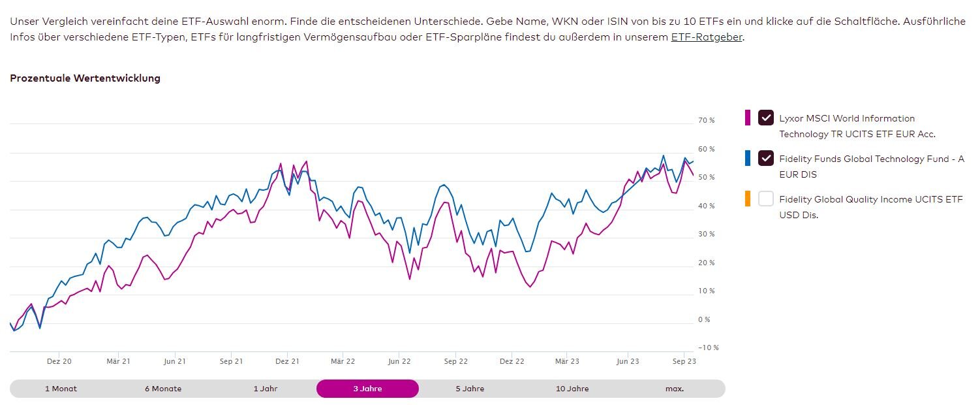Image resolution: width=980 pixels, height=405 pixels.
Task: Enable the Fidelity Global Quality Income checkbox
Action: (765, 199)
